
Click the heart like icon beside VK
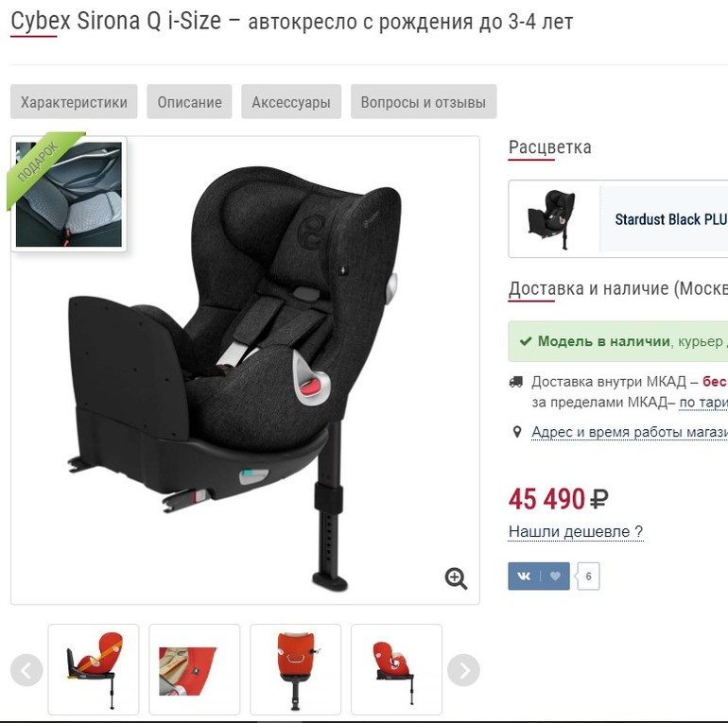pyautogui.click(x=555, y=577)
